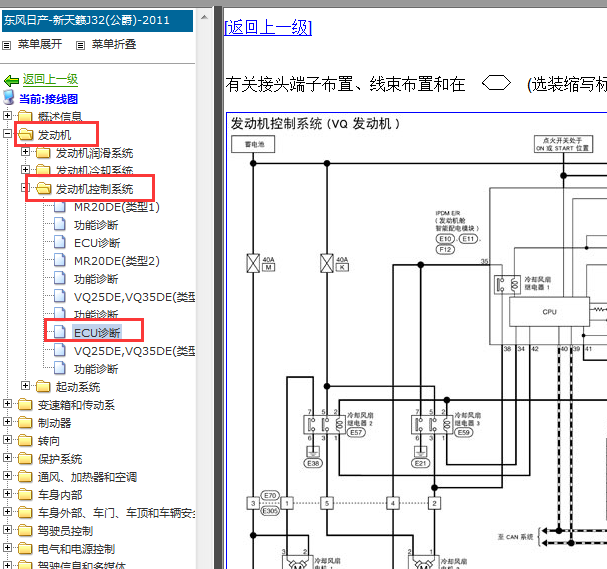Open MR20DE(类型1) document
Screen dimensions: 607x569
tap(117, 207)
